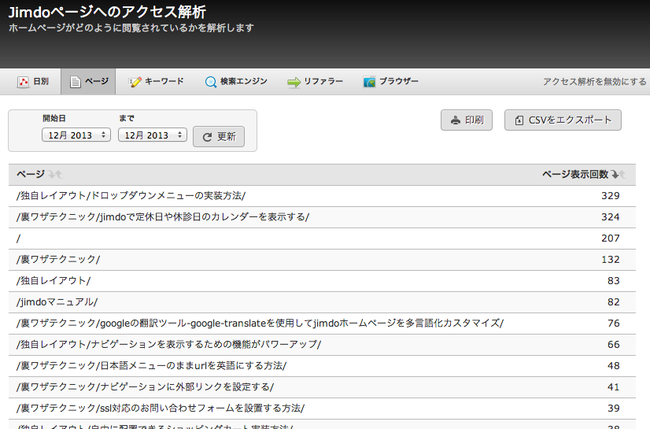Click the ホームページがどのように閲覧 subtitle

pyautogui.click(x=131, y=28)
